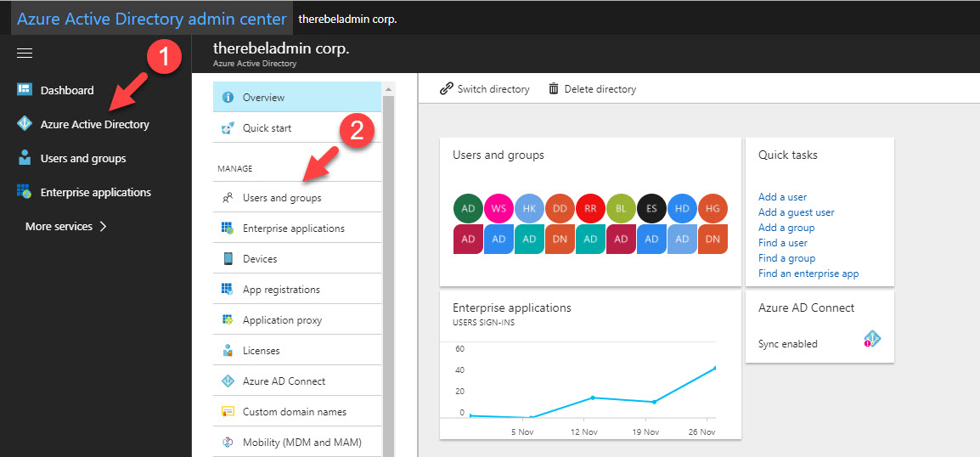Click the hamburger menu icon
Image resolution: width=980 pixels, height=457 pixels.
[25, 54]
